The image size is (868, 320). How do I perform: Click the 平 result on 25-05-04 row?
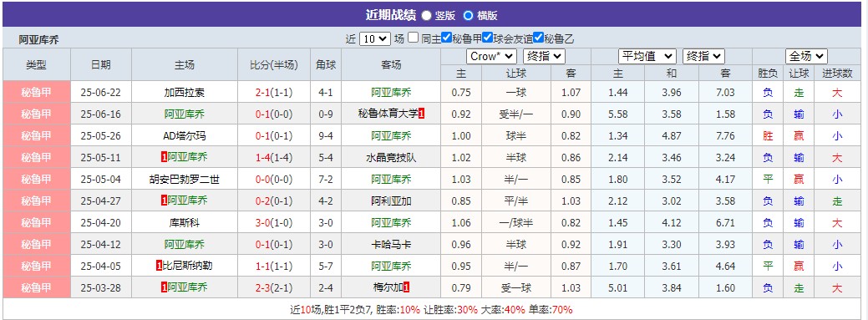click(x=768, y=180)
